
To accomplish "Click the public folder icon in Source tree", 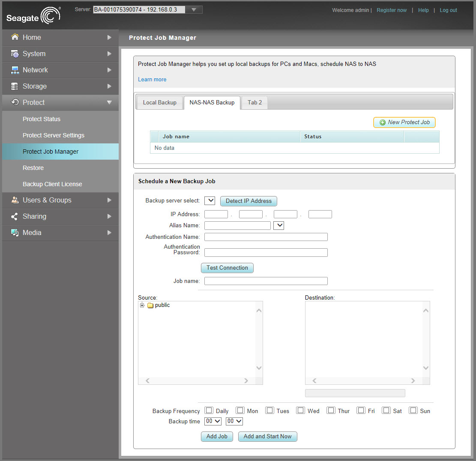I will pyautogui.click(x=150, y=306).
